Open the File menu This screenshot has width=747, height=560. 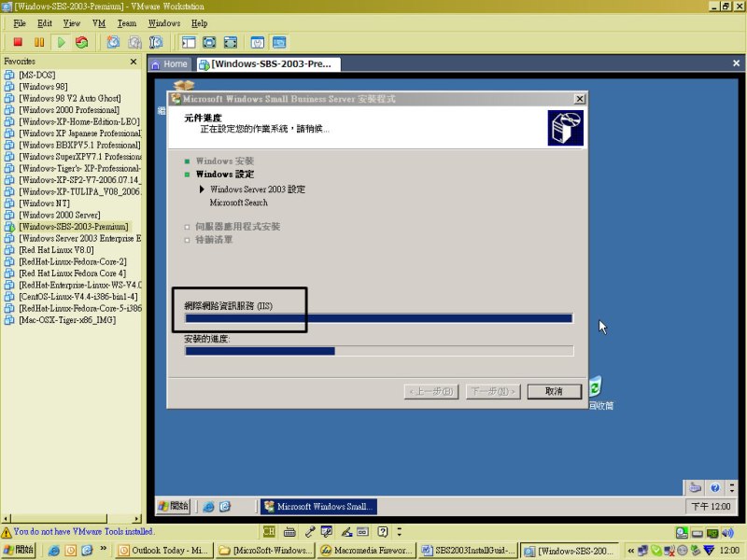click(x=20, y=23)
